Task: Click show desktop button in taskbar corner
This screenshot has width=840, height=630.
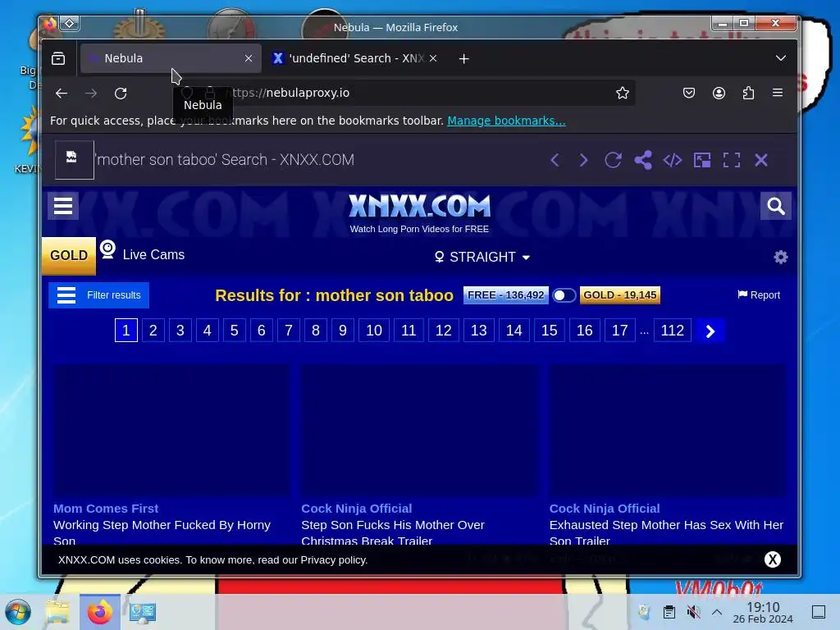Action: click(819, 612)
